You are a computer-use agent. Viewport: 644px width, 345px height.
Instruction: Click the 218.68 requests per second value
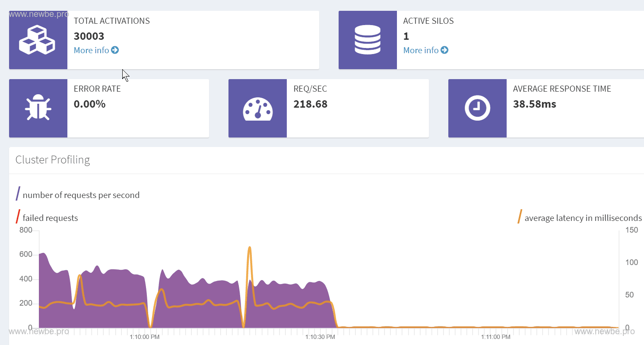click(310, 104)
